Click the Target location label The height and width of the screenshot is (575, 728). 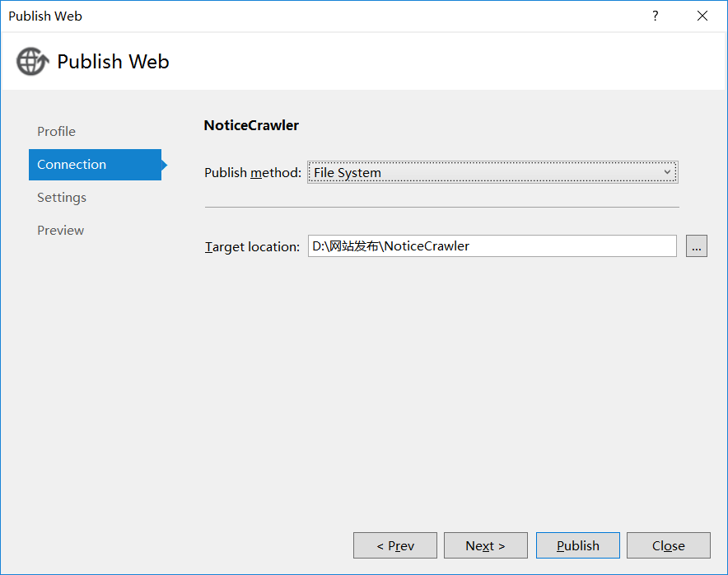(x=252, y=246)
